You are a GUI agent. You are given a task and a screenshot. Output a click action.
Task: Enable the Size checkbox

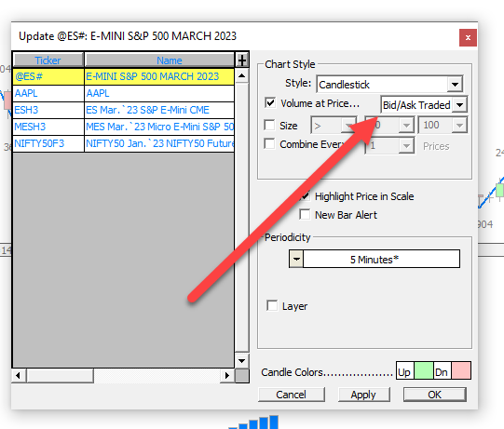point(269,125)
